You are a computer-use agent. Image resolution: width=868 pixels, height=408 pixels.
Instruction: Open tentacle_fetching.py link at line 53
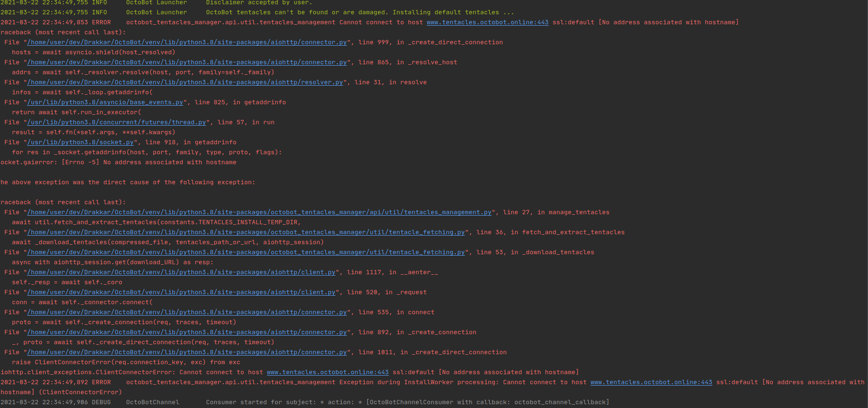(x=246, y=252)
